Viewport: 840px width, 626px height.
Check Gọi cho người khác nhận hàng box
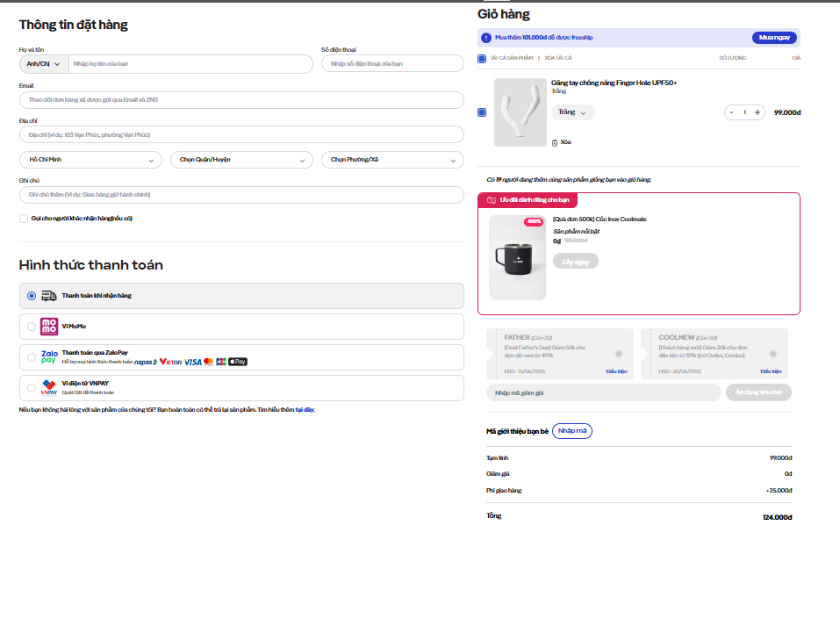coord(24,219)
